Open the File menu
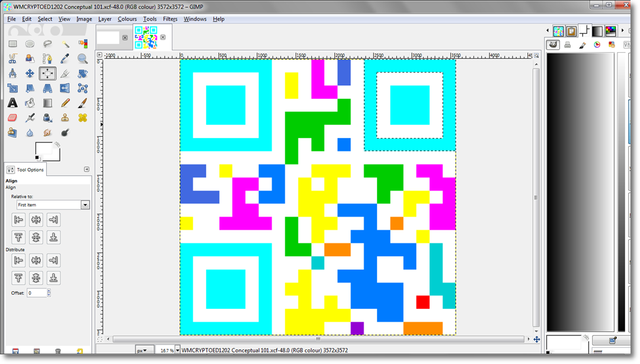Screen dimensions: 640x364 (11, 19)
